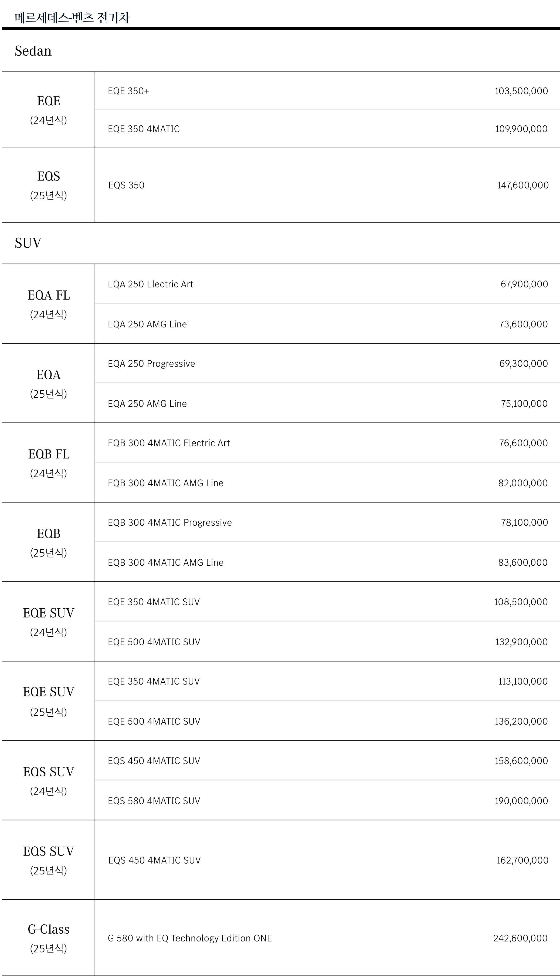Screen dimensions: 560x976
Task: Select EQB 300 4MATIC Progressive
Action: [x=169, y=523]
